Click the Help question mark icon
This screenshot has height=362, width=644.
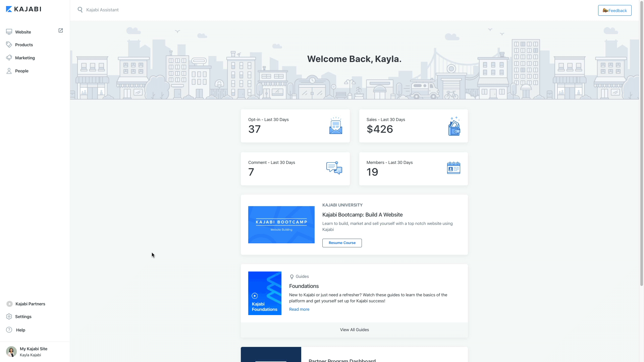[x=9, y=330]
